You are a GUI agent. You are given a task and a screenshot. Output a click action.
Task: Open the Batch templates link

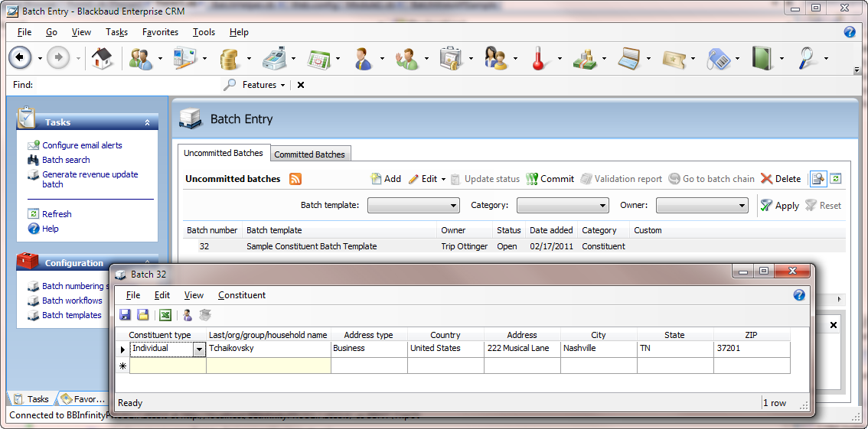tap(71, 315)
